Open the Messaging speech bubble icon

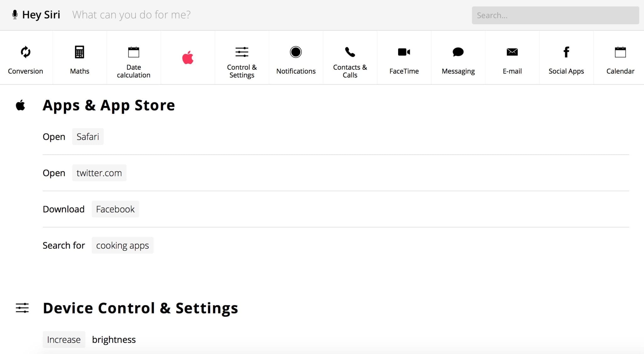pyautogui.click(x=458, y=52)
